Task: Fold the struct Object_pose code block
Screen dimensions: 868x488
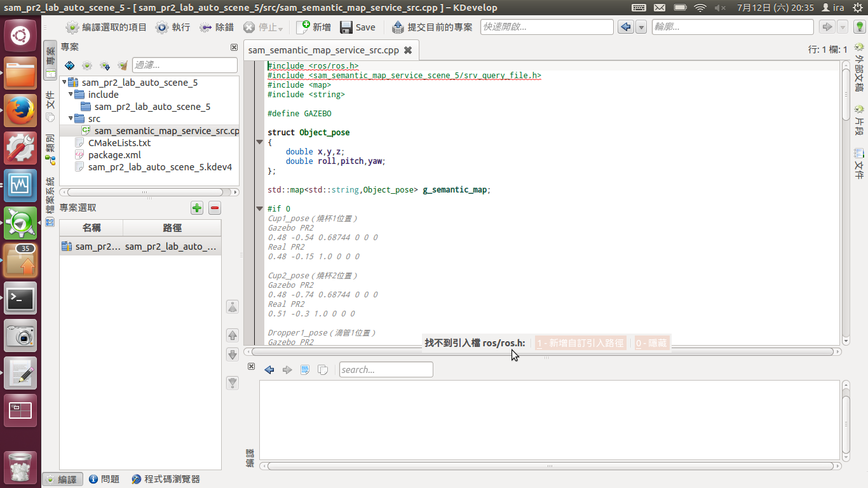Action: [259, 142]
